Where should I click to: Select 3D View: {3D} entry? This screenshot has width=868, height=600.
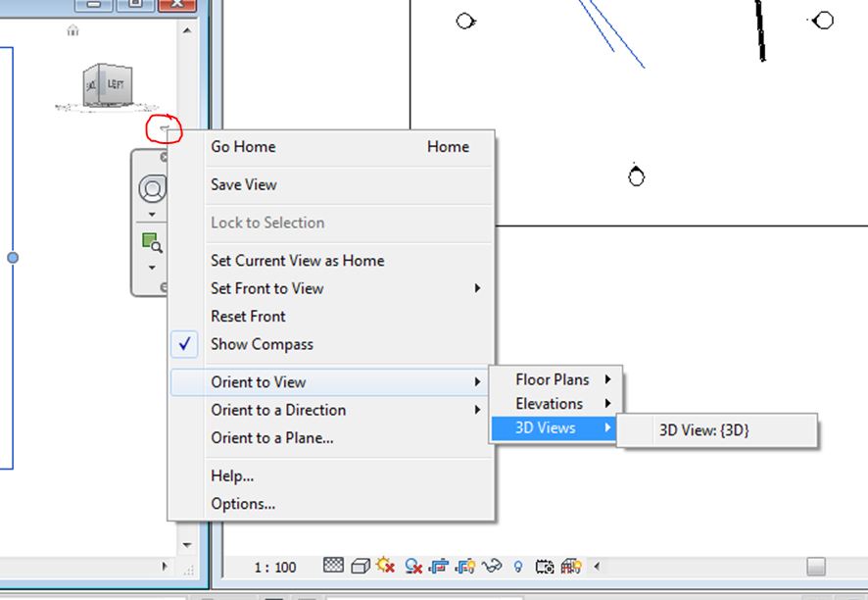tap(717, 430)
